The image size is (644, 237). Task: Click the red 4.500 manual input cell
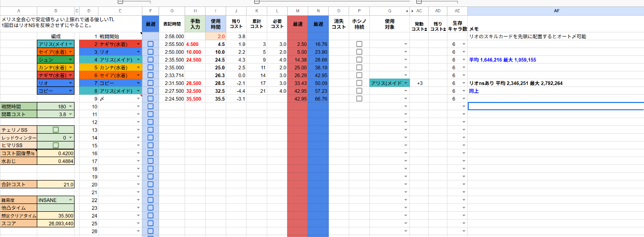195,44
